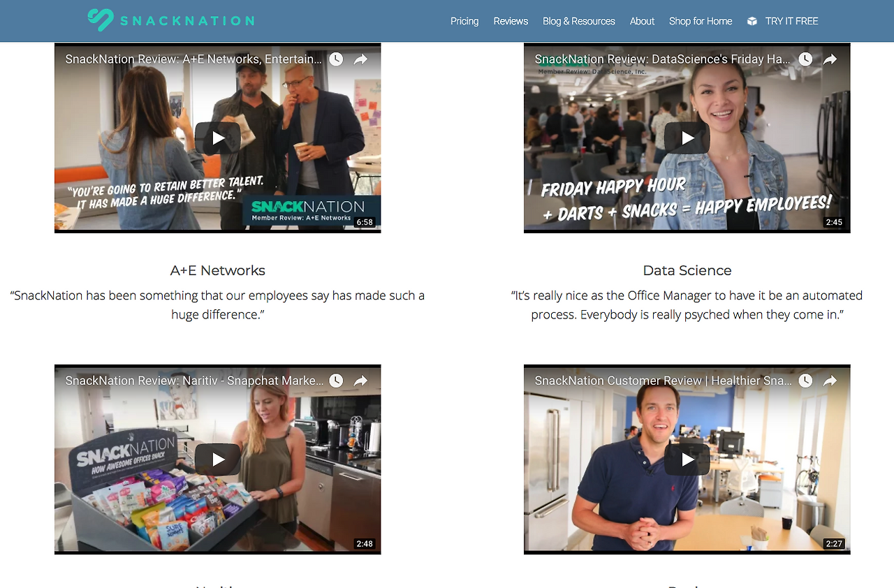
Task: Open the Shop for Home link
Action: point(701,21)
